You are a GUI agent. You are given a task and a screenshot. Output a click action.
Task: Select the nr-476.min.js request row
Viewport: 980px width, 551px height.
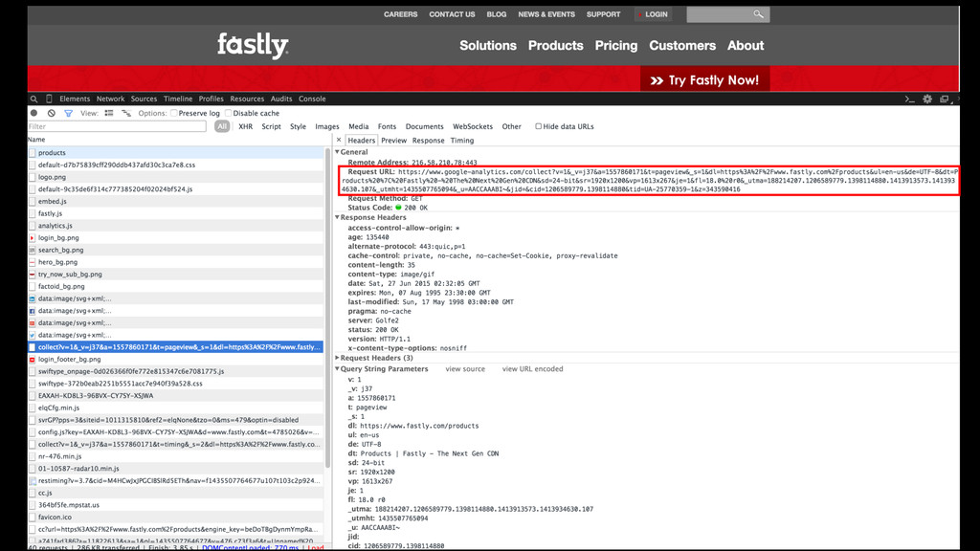tap(176, 456)
